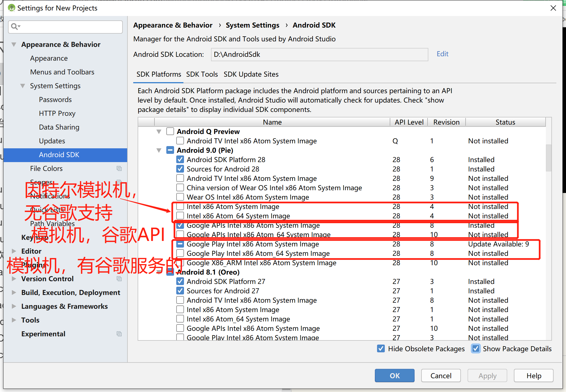Toggle Hide Obsolete Packages checkbox
Image resolution: width=566 pixels, height=392 pixels.
381,349
